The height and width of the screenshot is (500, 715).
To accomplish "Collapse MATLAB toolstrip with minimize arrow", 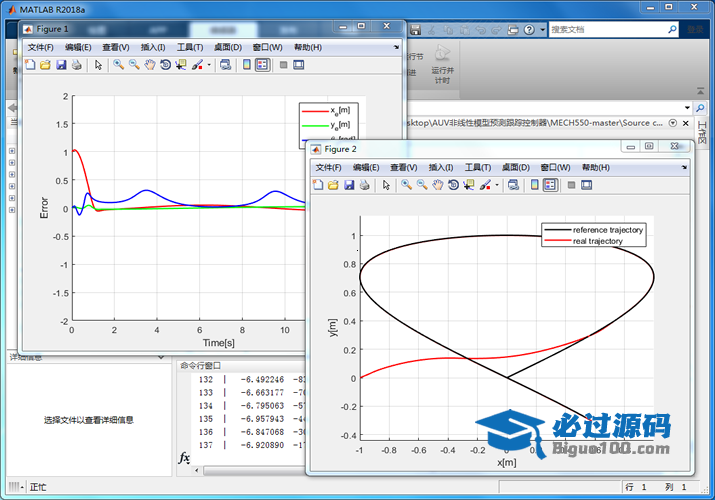I will click(700, 91).
